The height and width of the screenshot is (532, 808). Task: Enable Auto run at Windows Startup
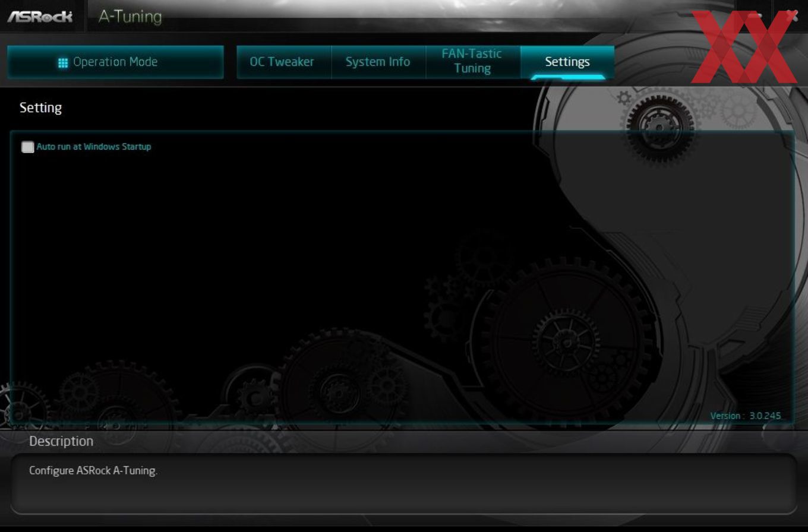[x=28, y=147]
